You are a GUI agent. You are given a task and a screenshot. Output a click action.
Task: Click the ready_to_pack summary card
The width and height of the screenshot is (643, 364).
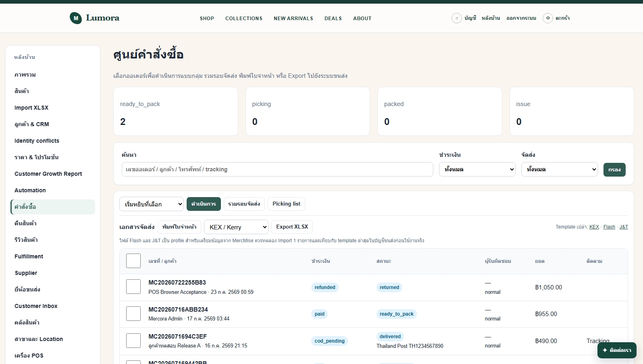176,111
